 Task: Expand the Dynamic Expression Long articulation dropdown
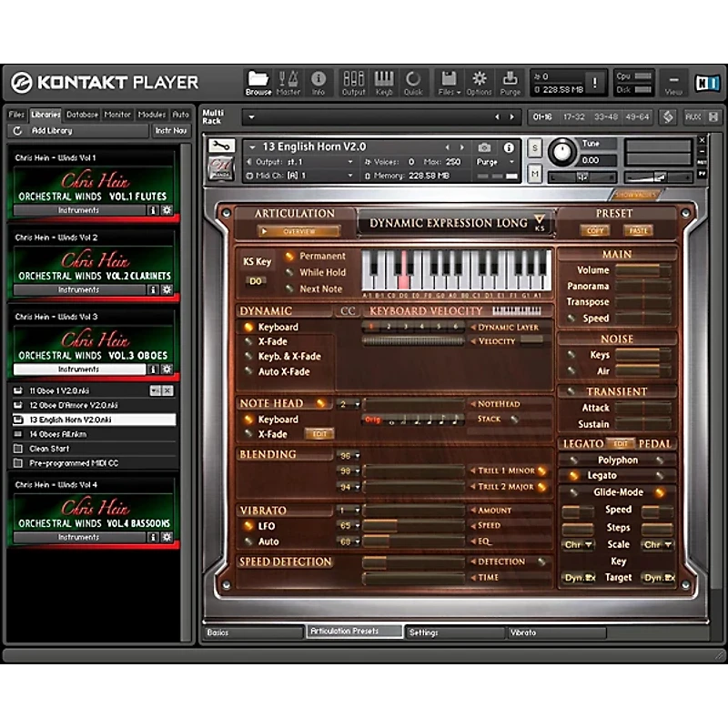[539, 222]
